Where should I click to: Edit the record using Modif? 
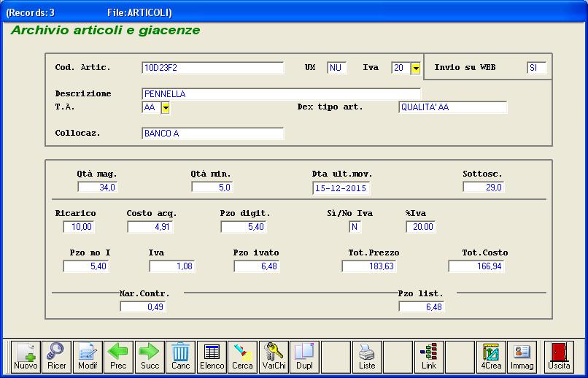[88, 356]
